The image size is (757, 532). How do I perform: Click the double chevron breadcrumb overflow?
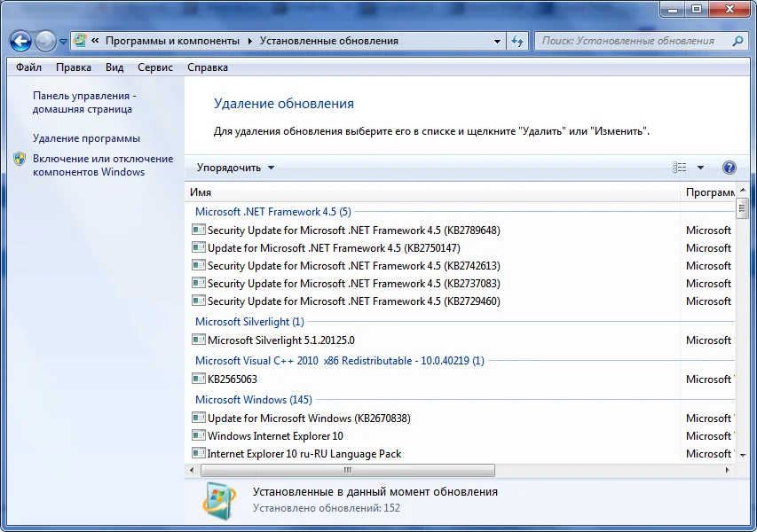pyautogui.click(x=95, y=41)
